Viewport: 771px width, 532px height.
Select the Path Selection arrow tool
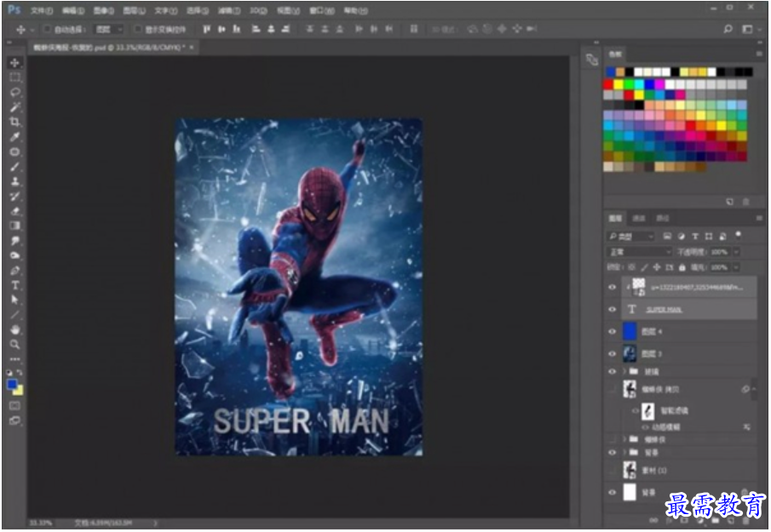(x=14, y=300)
